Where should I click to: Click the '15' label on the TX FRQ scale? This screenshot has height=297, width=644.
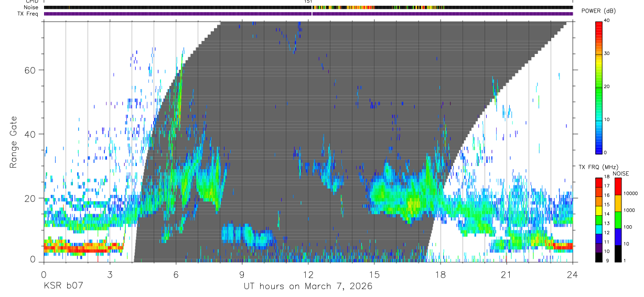click(x=606, y=204)
